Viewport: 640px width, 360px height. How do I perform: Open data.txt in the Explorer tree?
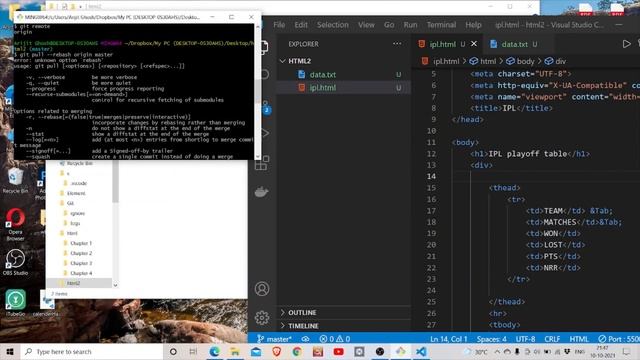click(322, 75)
